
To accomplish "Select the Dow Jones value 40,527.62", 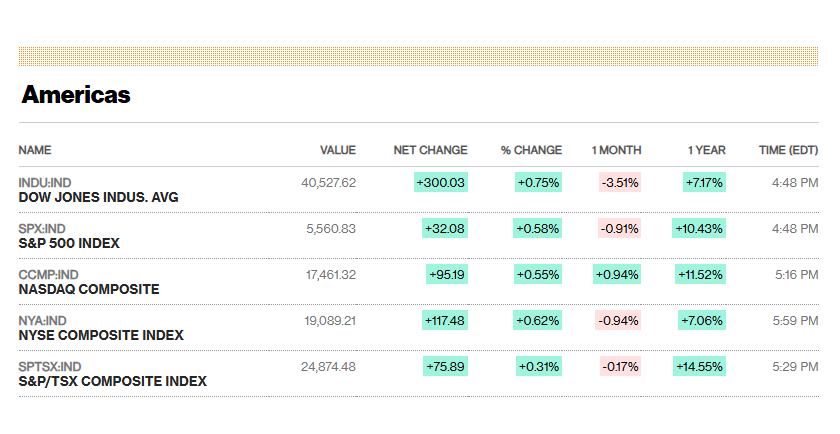I will (328, 183).
